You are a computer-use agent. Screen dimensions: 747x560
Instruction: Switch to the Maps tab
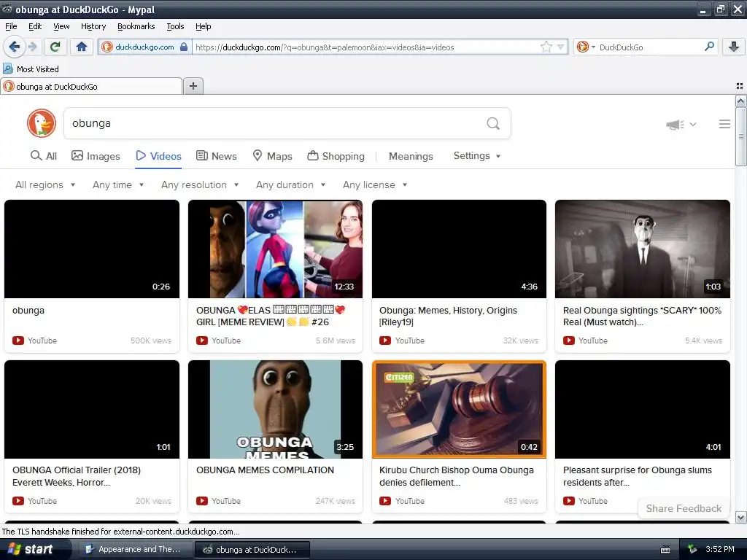point(272,156)
